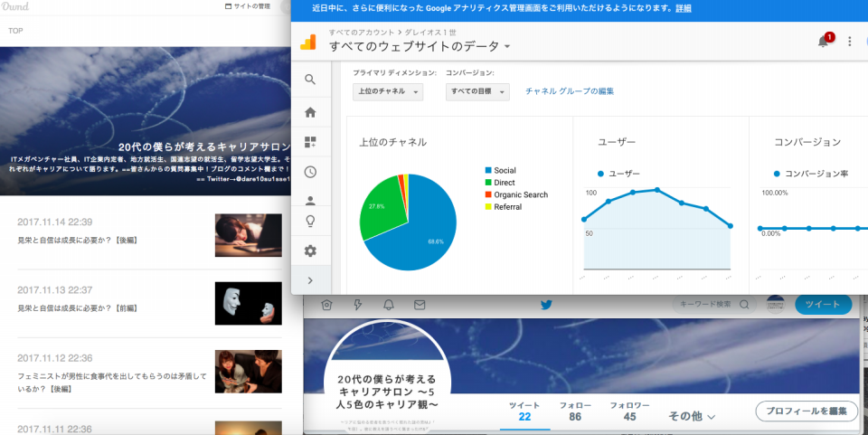Open post 見栄と自信は成長に必要か？【後編】

click(x=78, y=241)
